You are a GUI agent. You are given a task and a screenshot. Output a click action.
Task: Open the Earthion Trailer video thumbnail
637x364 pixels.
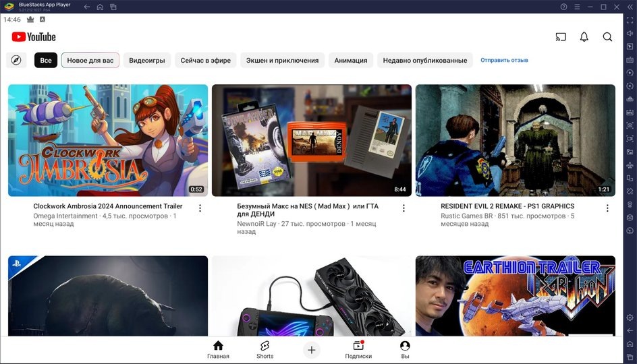516,296
